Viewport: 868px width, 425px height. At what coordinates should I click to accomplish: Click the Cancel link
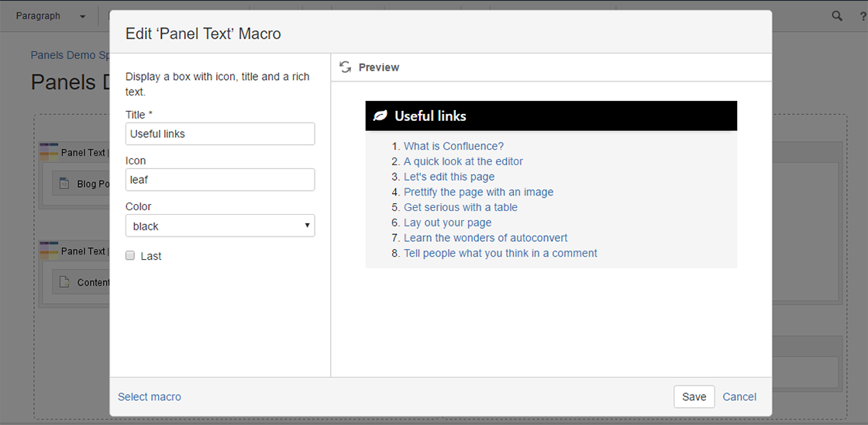tap(739, 397)
